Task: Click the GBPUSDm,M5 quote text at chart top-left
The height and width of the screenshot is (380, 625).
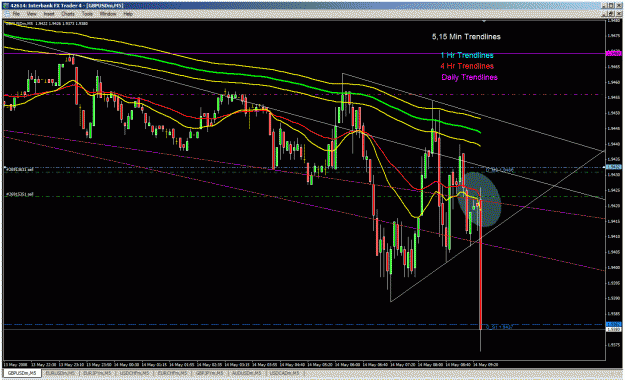Action: 47,24
